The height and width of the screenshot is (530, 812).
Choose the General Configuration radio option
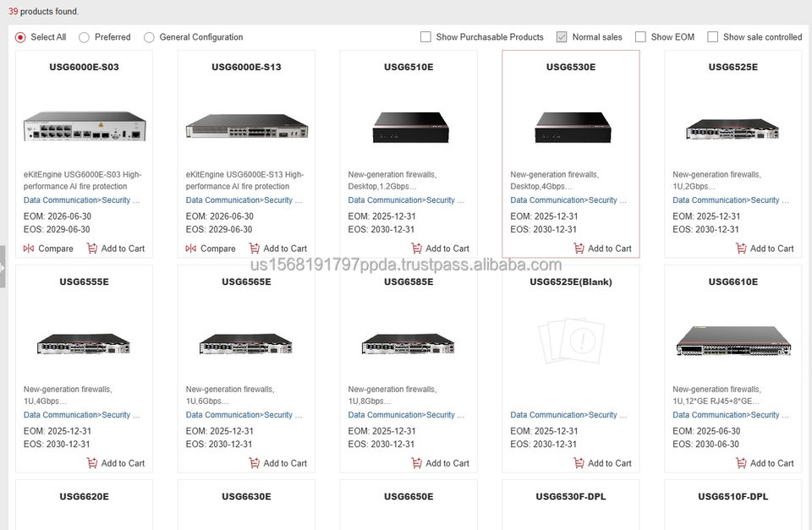pyautogui.click(x=149, y=37)
